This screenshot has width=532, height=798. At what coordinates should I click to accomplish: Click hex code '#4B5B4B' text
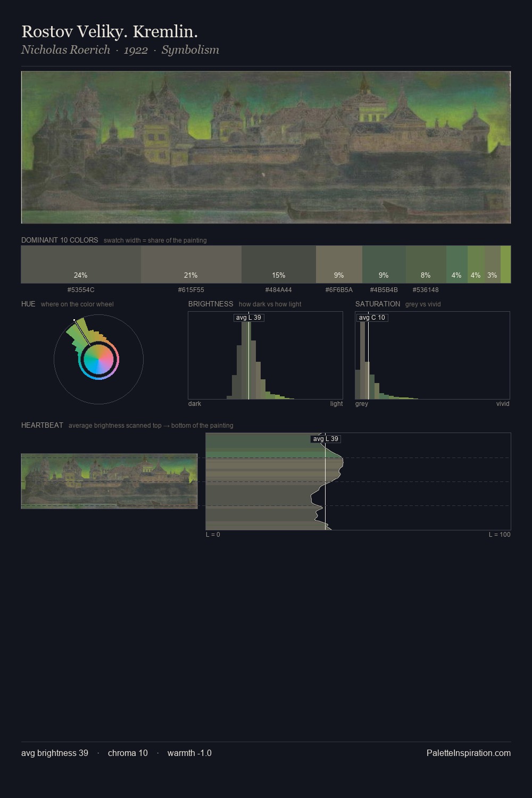[384, 290]
